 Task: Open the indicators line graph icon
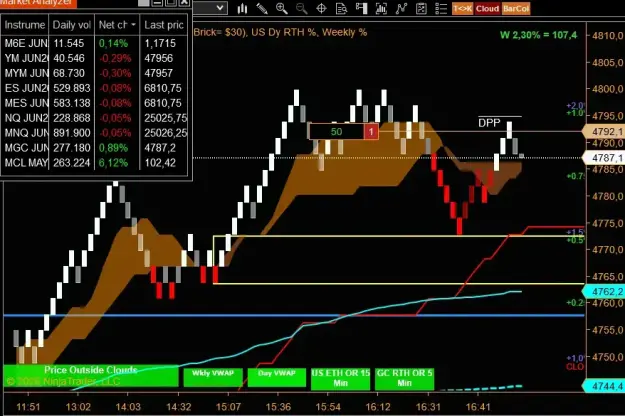401,8
